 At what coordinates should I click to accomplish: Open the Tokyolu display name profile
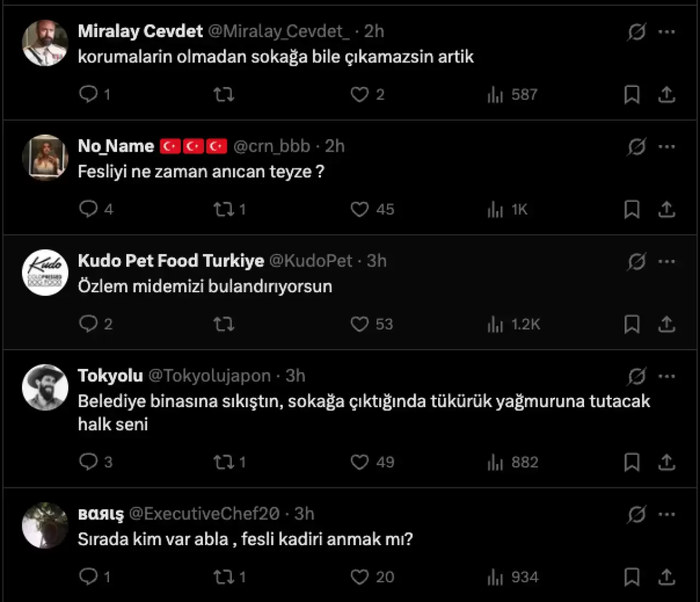coord(110,376)
